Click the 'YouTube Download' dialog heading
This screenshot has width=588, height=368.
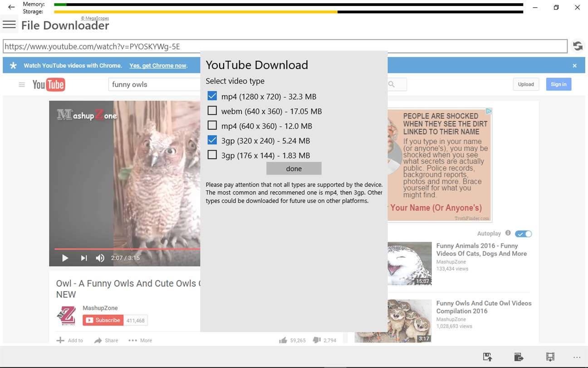pos(257,65)
